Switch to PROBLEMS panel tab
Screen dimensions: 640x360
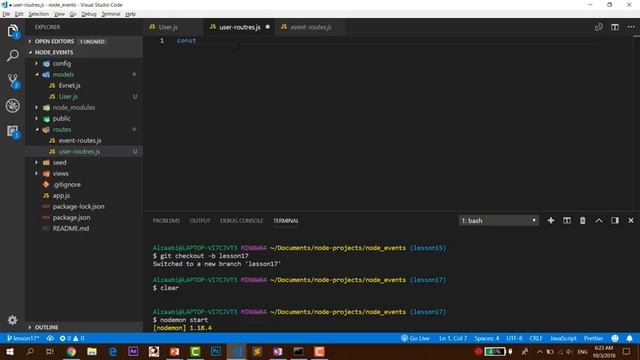pos(166,220)
